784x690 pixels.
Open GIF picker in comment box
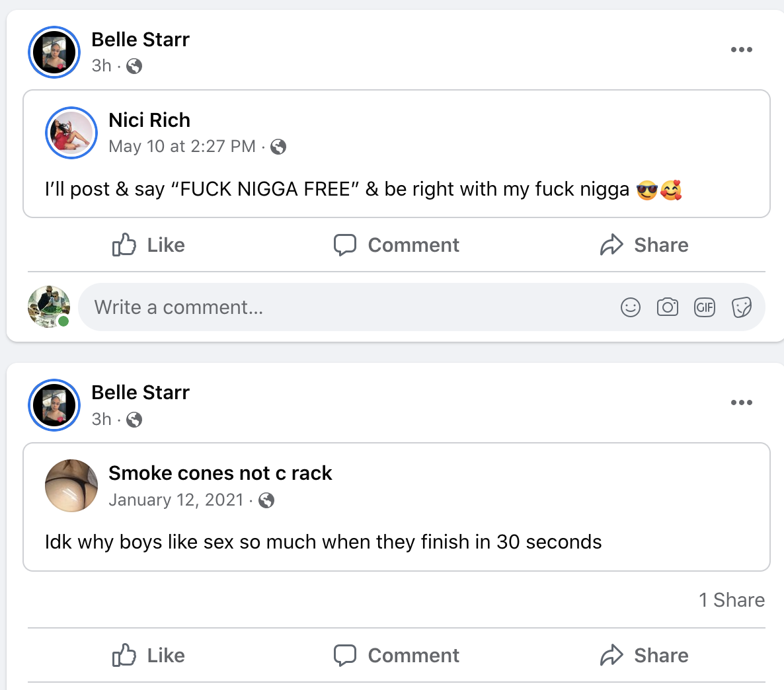click(705, 307)
